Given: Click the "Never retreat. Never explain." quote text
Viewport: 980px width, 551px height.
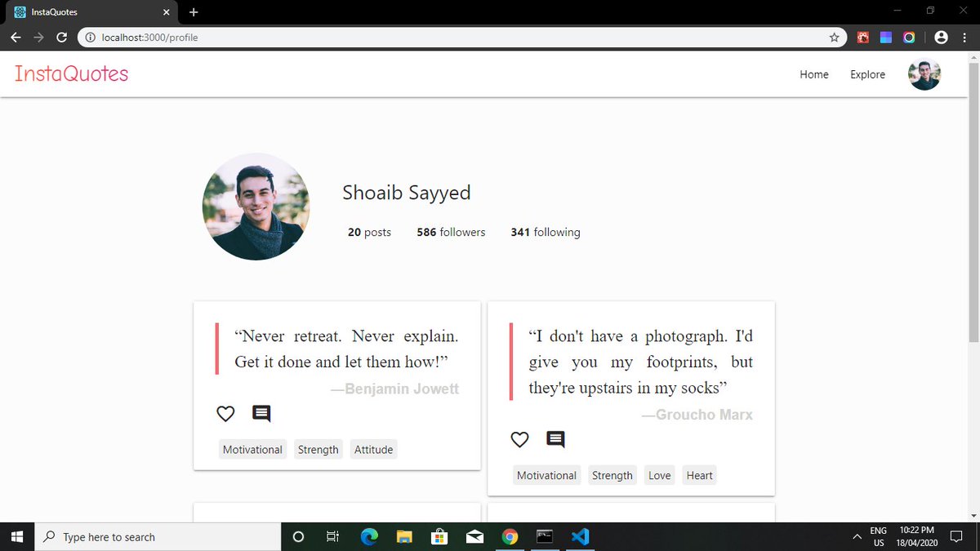Looking at the screenshot, I should pyautogui.click(x=346, y=349).
